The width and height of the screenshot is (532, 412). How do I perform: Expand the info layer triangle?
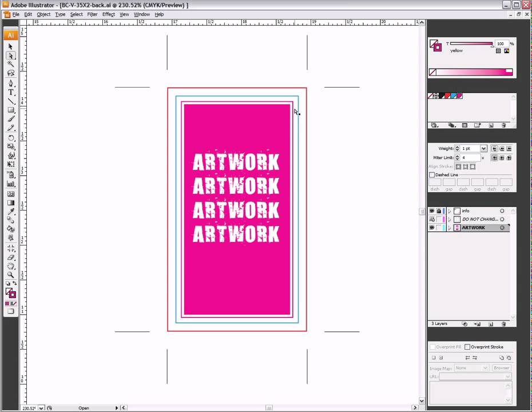pyautogui.click(x=450, y=211)
